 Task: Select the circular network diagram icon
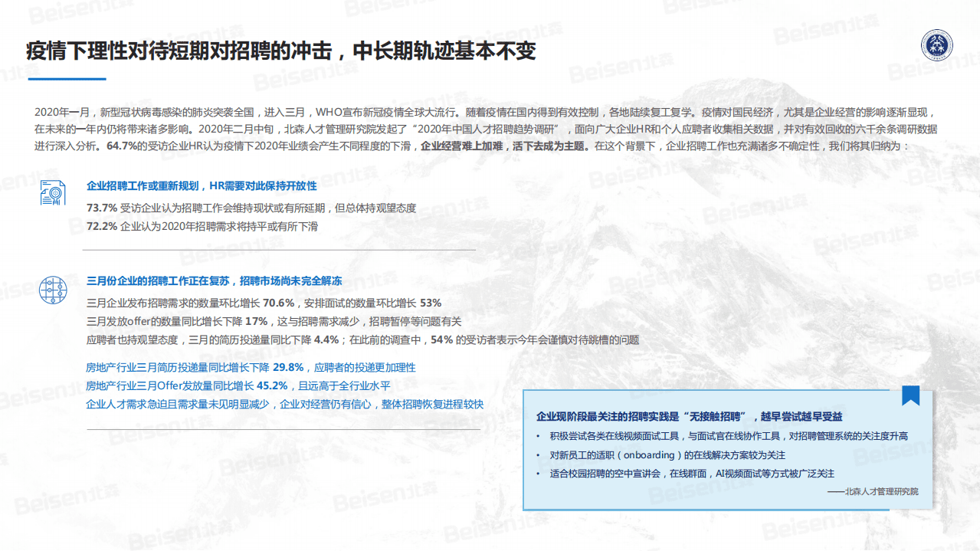pyautogui.click(x=53, y=290)
